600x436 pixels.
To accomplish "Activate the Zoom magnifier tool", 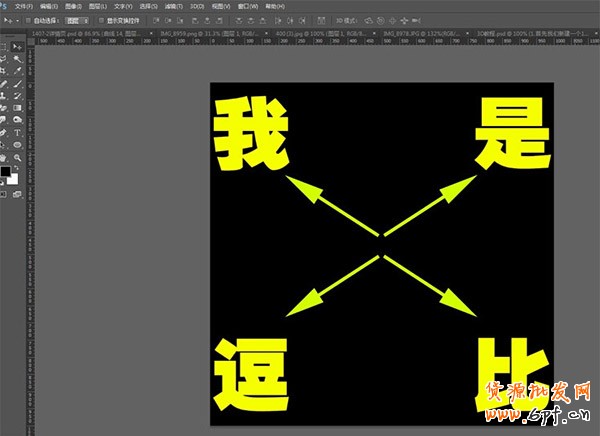I will pyautogui.click(x=17, y=156).
